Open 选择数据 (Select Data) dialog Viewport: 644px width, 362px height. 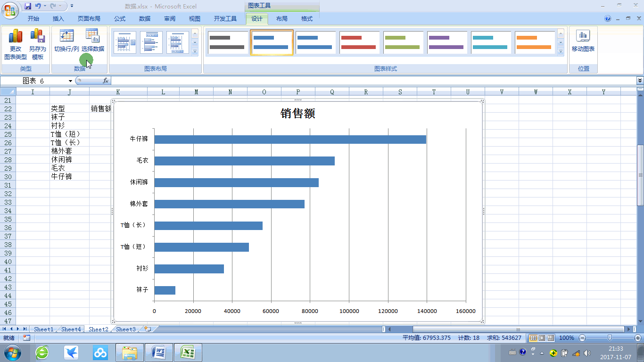tap(93, 41)
